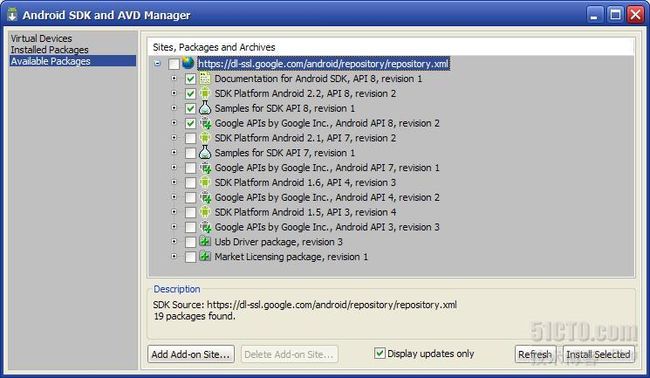This screenshot has height=378, width=650.
Task: Switch to Installed Packages section
Action: click(49, 50)
